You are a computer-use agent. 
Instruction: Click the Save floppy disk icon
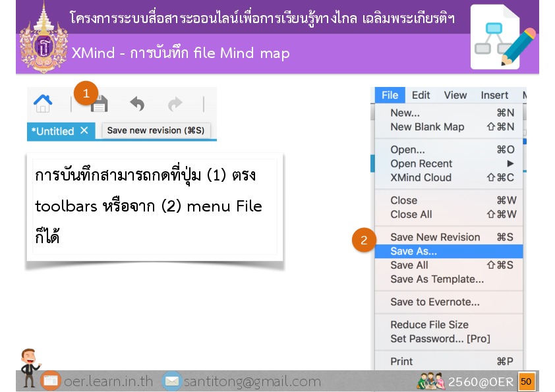[x=100, y=104]
